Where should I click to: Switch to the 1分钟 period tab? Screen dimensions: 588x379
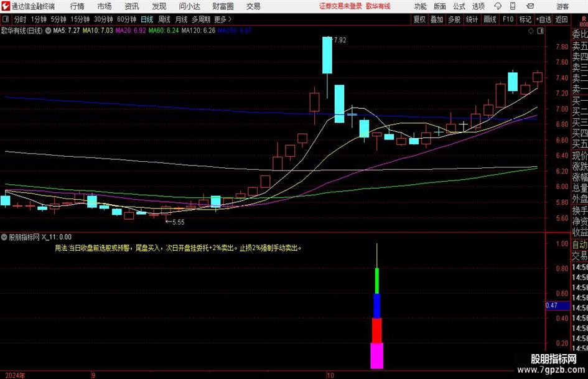38,19
